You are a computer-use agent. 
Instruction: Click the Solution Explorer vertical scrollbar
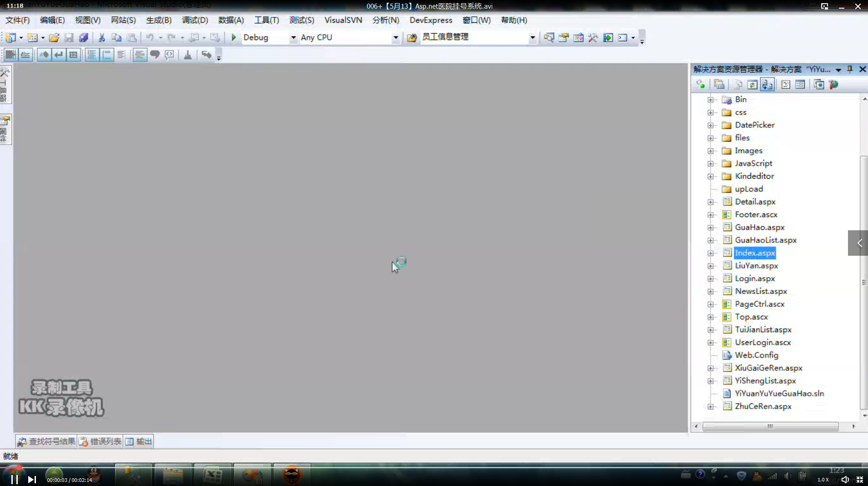[864, 282]
